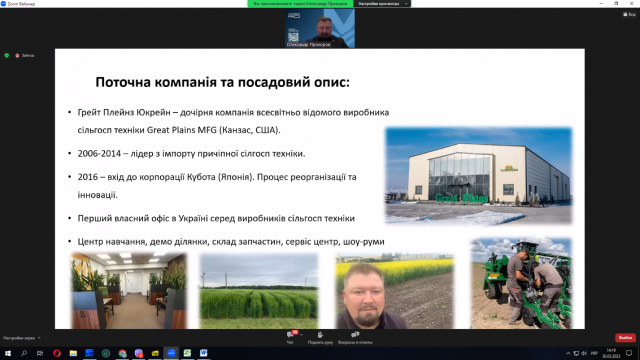The image size is (640, 360).
Task: Show hidden system tray icons
Action: (568, 353)
